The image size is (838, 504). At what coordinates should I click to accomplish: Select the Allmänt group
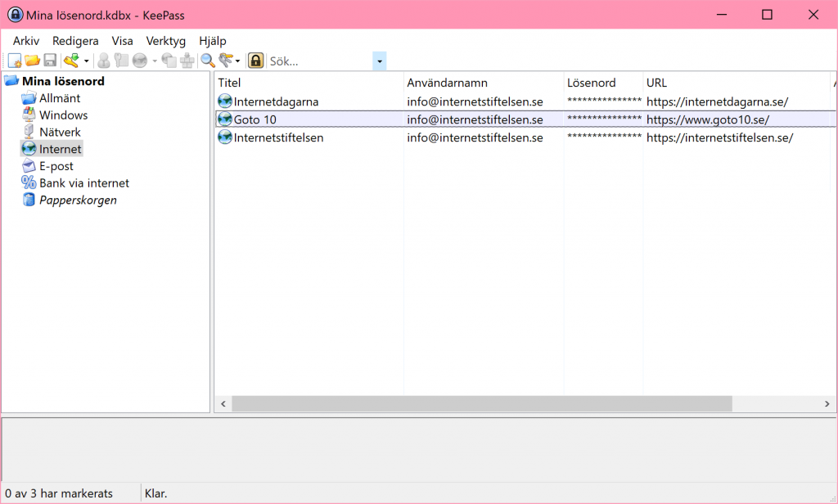click(x=60, y=98)
